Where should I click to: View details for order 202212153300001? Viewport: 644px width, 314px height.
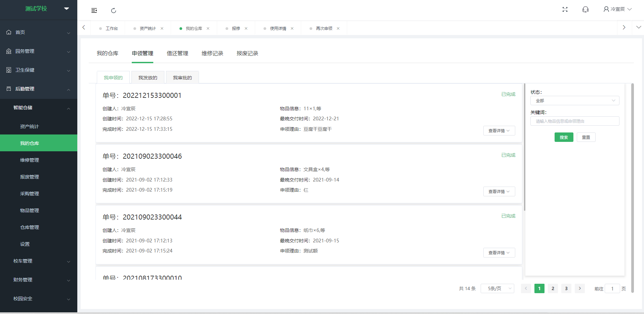click(499, 131)
